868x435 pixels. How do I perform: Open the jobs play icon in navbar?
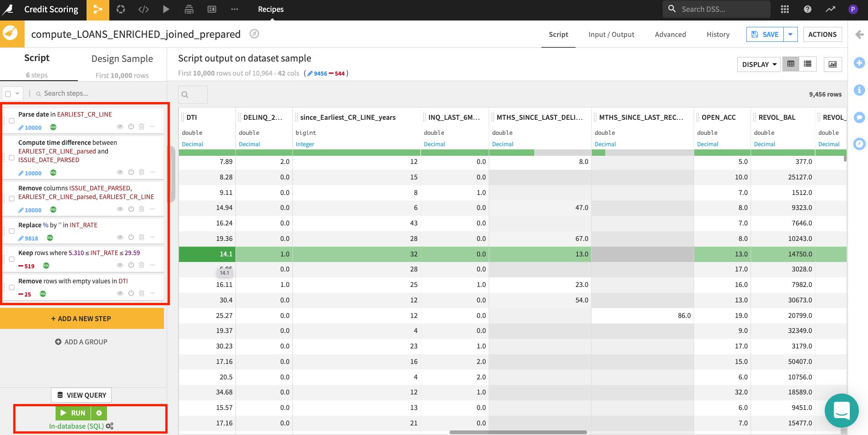(166, 10)
